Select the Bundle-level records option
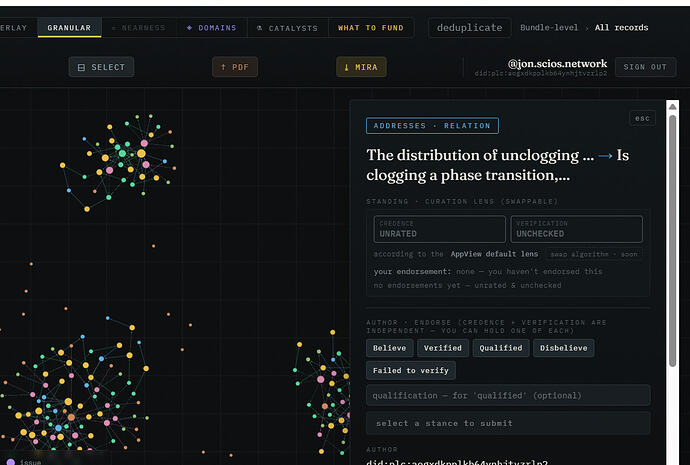This screenshot has height=465, width=690. point(549,28)
